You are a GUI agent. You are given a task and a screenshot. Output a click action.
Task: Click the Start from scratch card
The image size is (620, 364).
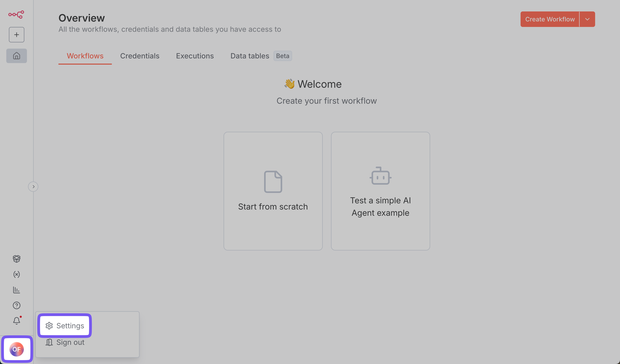pos(273,191)
